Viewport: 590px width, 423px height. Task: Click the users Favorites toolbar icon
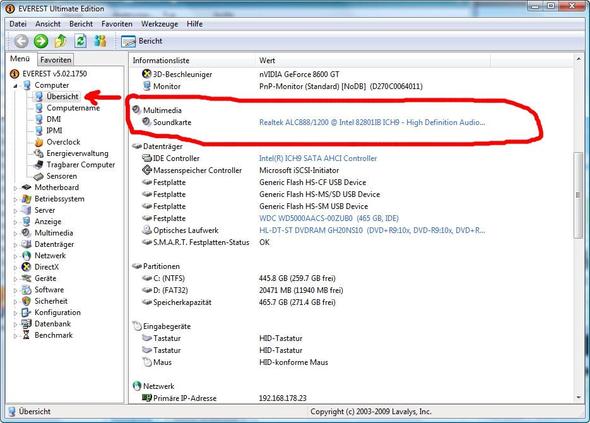[100, 41]
